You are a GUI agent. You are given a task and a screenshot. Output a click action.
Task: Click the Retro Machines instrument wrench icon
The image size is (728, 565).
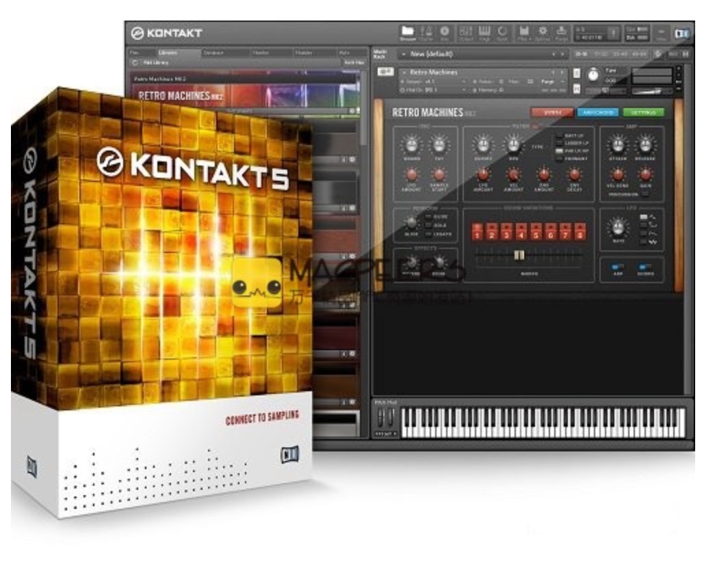385,72
